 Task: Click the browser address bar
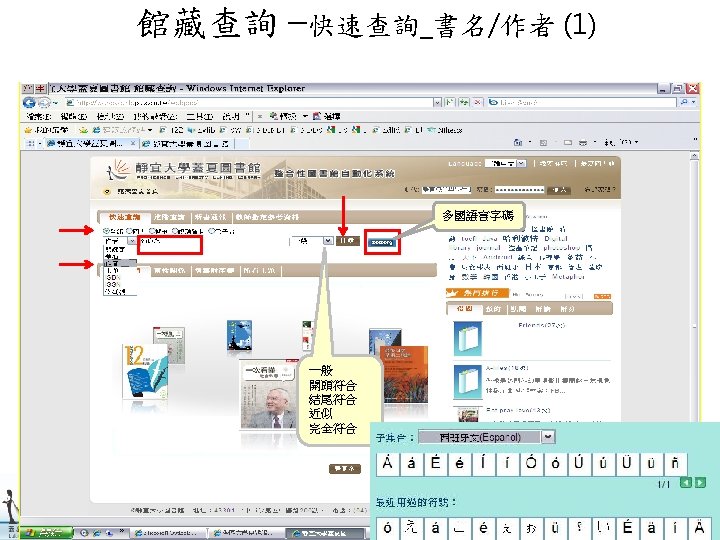(x=249, y=102)
